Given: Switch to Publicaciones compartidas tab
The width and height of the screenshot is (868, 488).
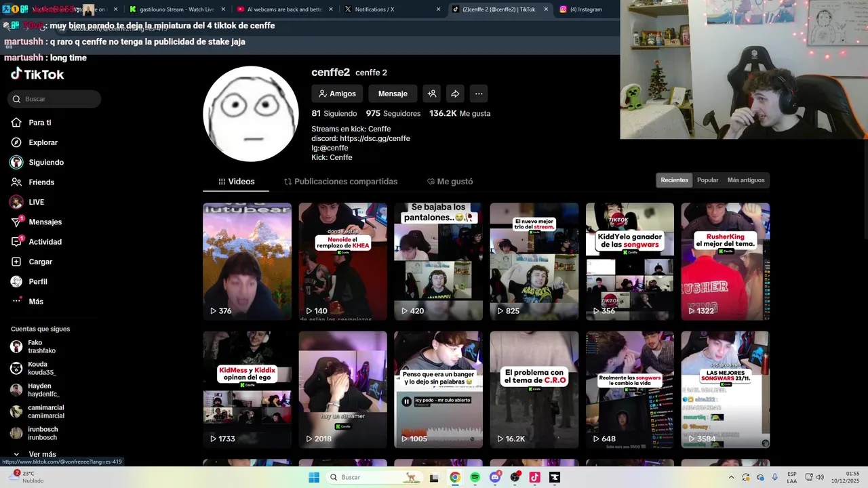Looking at the screenshot, I should coord(340,182).
